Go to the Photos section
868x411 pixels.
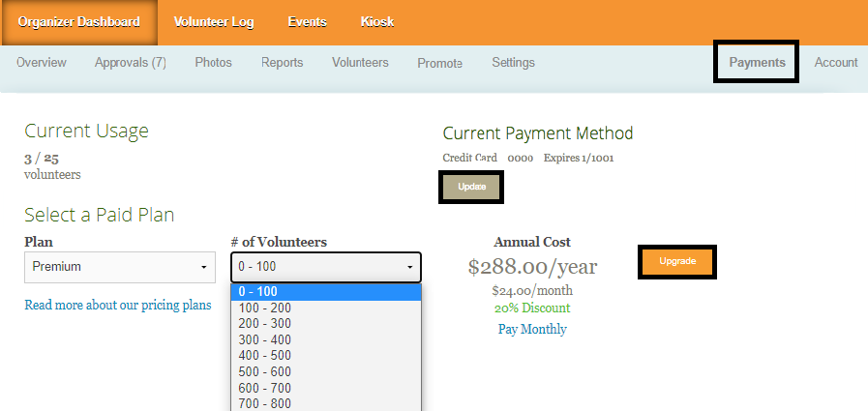[x=213, y=63]
